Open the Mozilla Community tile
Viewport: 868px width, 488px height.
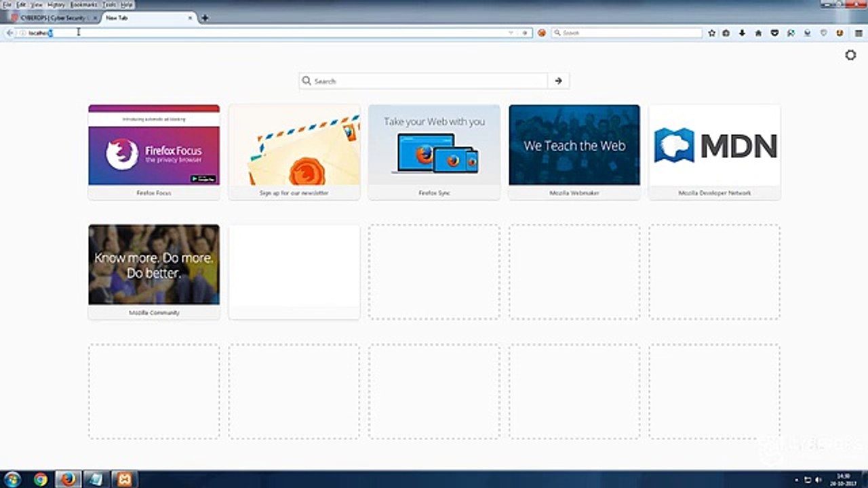pos(154,272)
